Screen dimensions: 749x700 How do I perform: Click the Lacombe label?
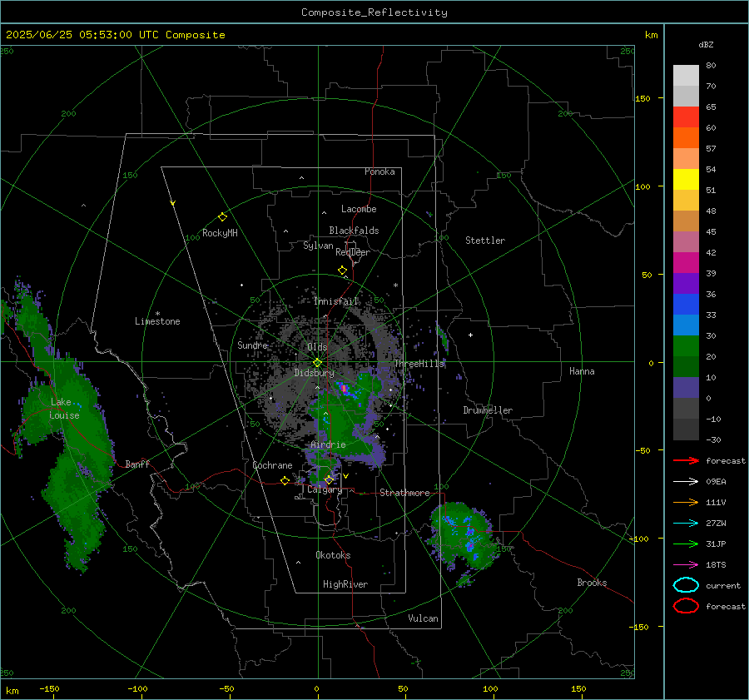[x=359, y=209]
